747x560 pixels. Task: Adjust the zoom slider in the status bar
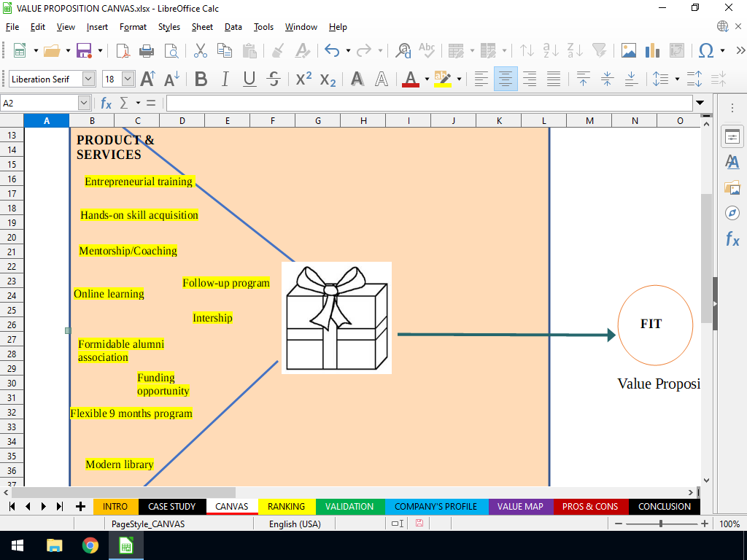click(x=661, y=524)
